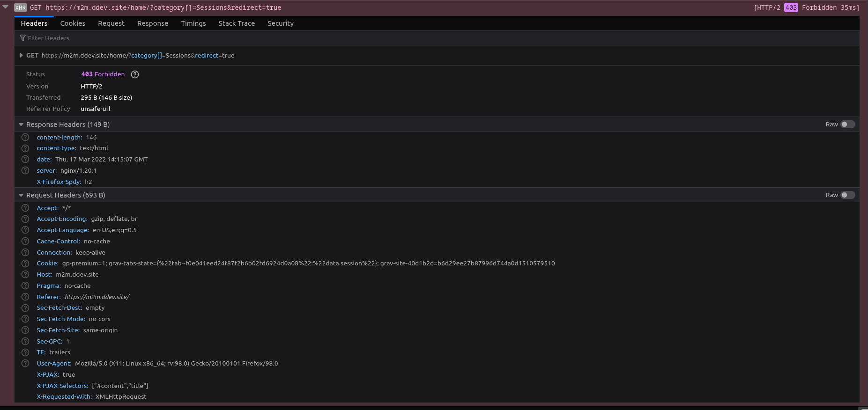Click the X-Firefox-Spdy header name
The height and width of the screenshot is (410, 868).
pyautogui.click(x=59, y=182)
